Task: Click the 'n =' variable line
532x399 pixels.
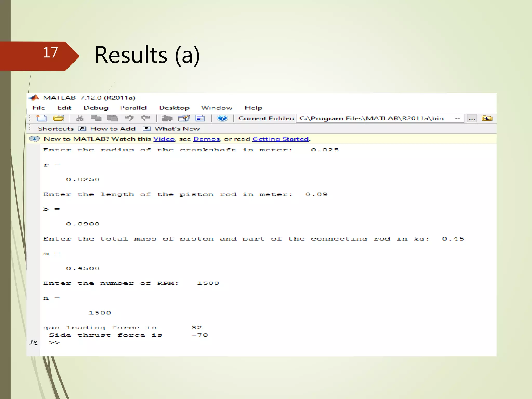Action: click(51, 298)
